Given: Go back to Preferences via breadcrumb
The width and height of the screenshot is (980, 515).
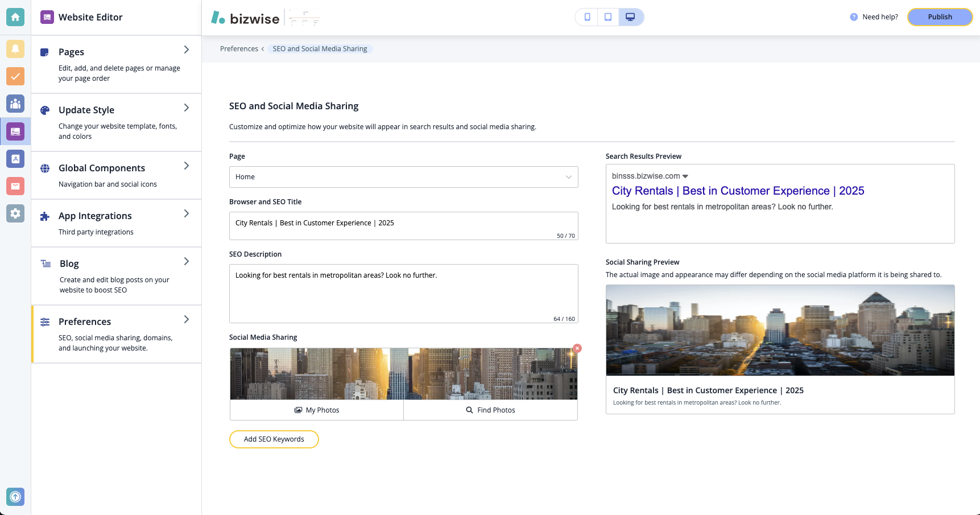Looking at the screenshot, I should point(239,48).
